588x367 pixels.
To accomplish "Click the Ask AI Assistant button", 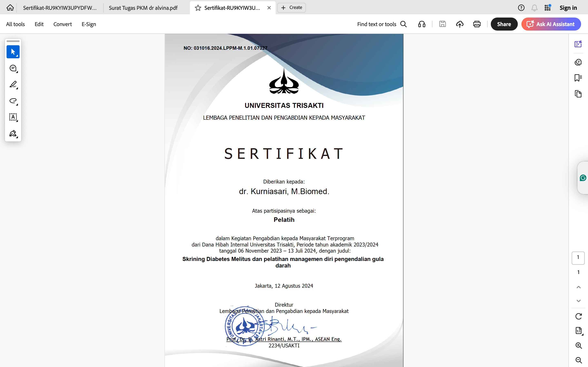I will (551, 24).
